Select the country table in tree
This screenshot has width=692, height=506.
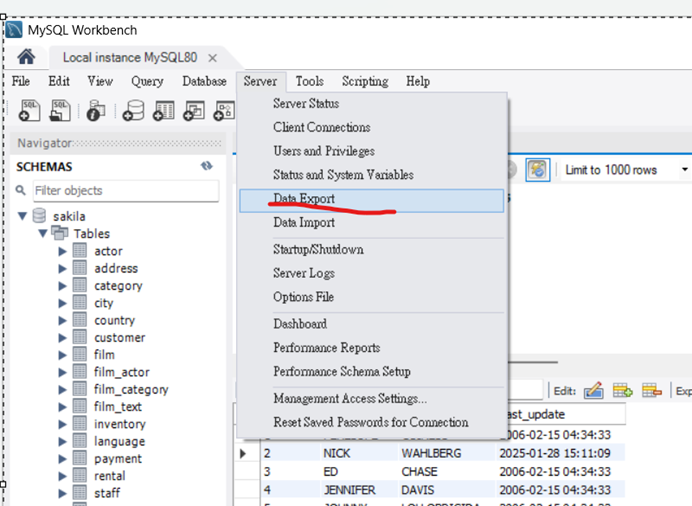coord(114,320)
